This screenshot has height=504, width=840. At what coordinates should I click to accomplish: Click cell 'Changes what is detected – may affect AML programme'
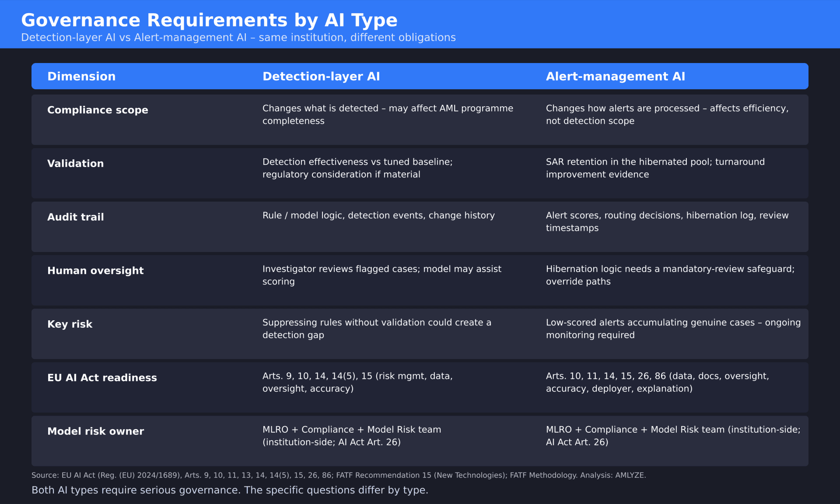point(388,115)
